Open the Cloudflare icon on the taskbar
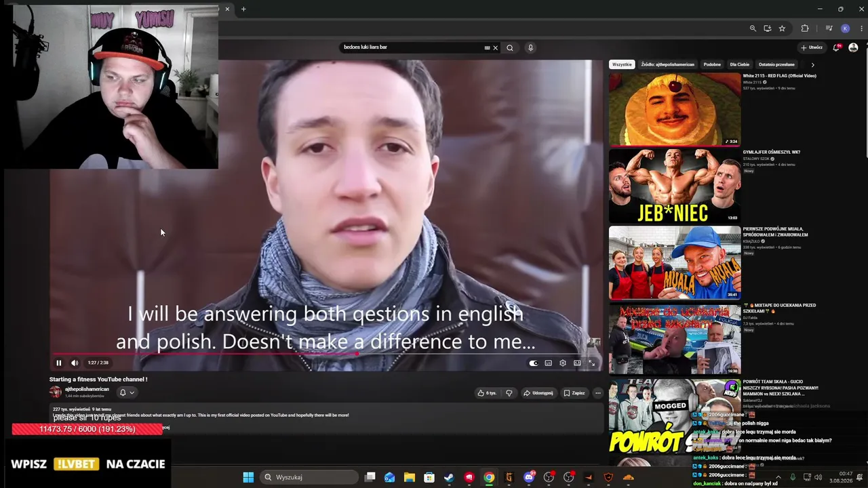This screenshot has width=868, height=488. coord(628,477)
